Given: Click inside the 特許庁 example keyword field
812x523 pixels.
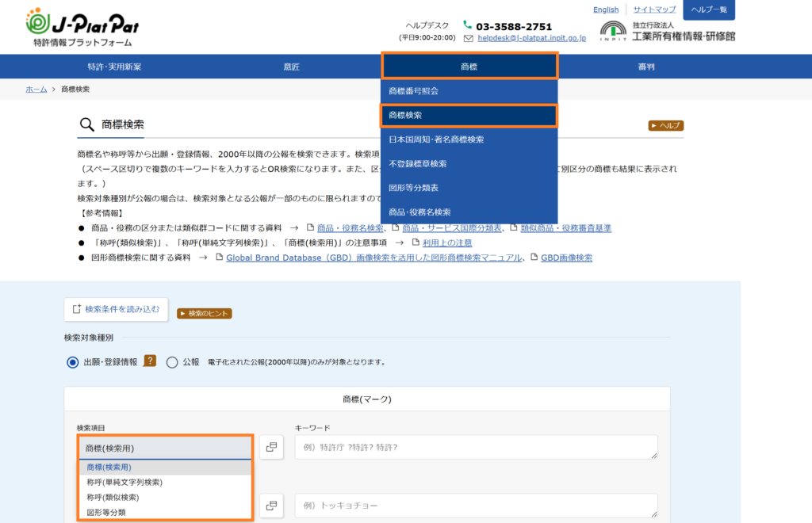Looking at the screenshot, I should pyautogui.click(x=476, y=448).
